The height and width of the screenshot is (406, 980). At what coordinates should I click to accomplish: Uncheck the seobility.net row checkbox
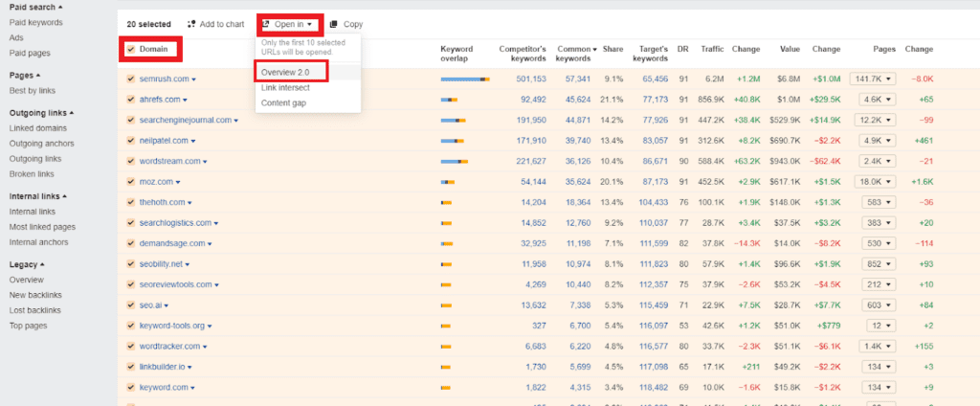tap(130, 264)
